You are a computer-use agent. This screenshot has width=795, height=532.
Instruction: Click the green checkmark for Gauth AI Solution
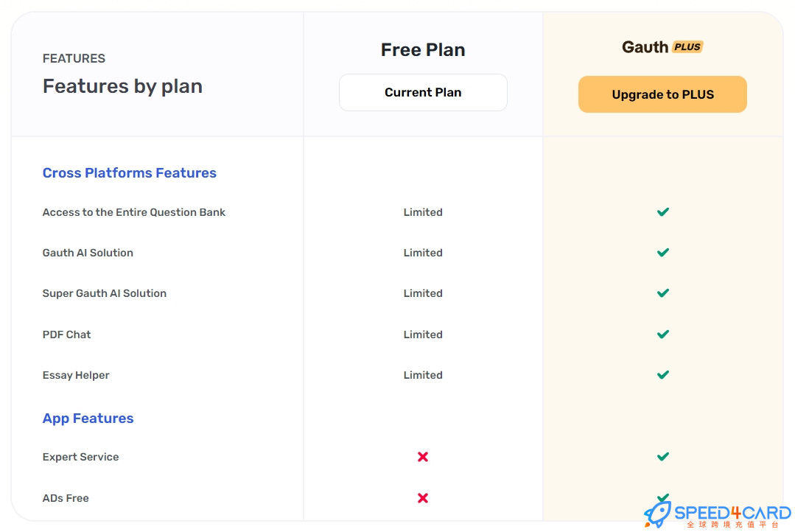click(x=662, y=253)
